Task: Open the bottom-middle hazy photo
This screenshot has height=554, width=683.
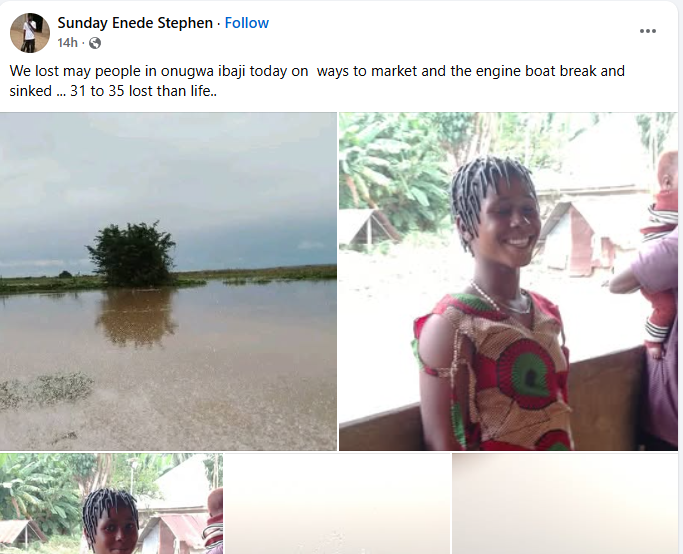Action: tap(337, 504)
